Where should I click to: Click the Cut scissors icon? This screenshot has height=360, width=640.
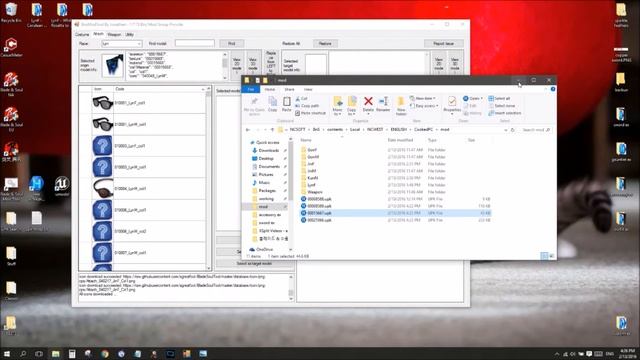point(298,99)
